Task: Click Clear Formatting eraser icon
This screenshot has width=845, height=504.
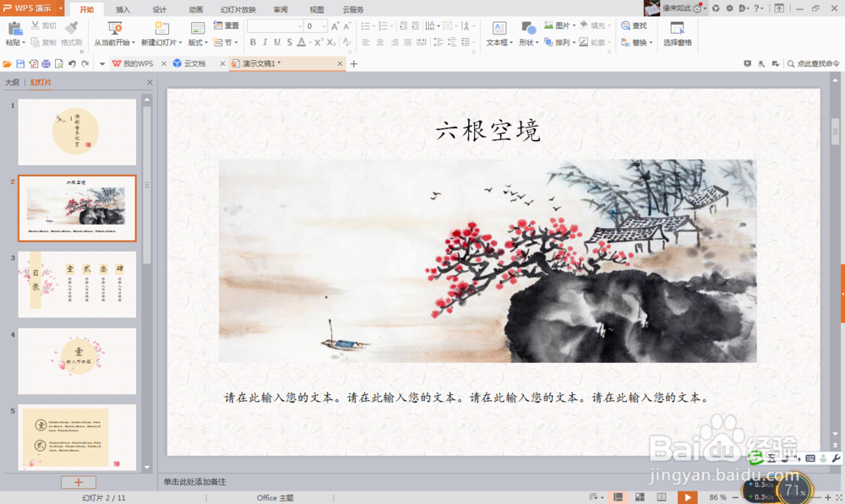Action: click(x=346, y=42)
